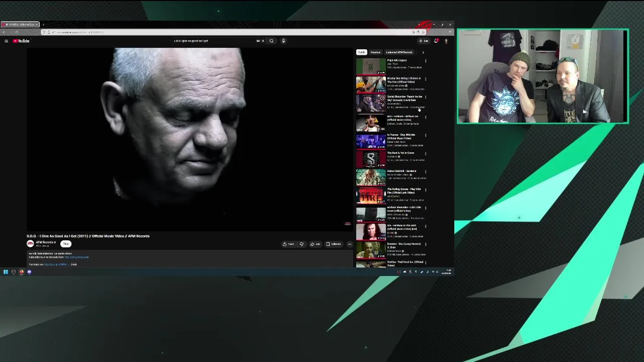Open Eminem Stan Long Version thumbnail

[371, 250]
